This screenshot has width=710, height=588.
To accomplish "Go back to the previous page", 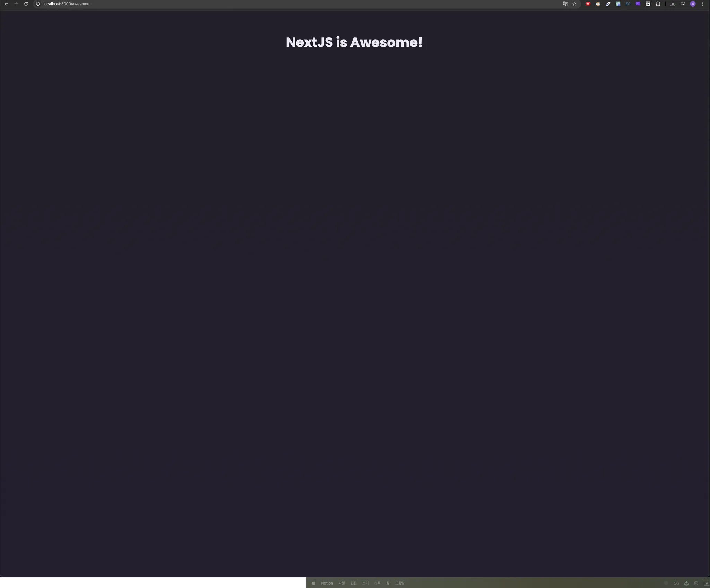I will click(x=6, y=4).
